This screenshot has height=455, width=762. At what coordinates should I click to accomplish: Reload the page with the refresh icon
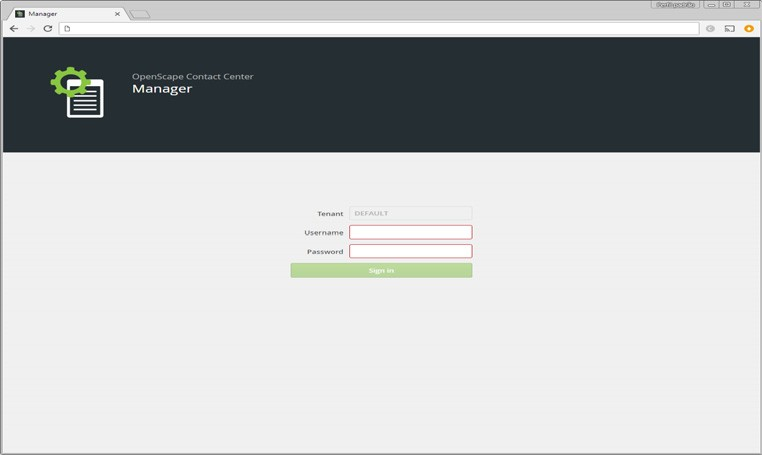48,29
